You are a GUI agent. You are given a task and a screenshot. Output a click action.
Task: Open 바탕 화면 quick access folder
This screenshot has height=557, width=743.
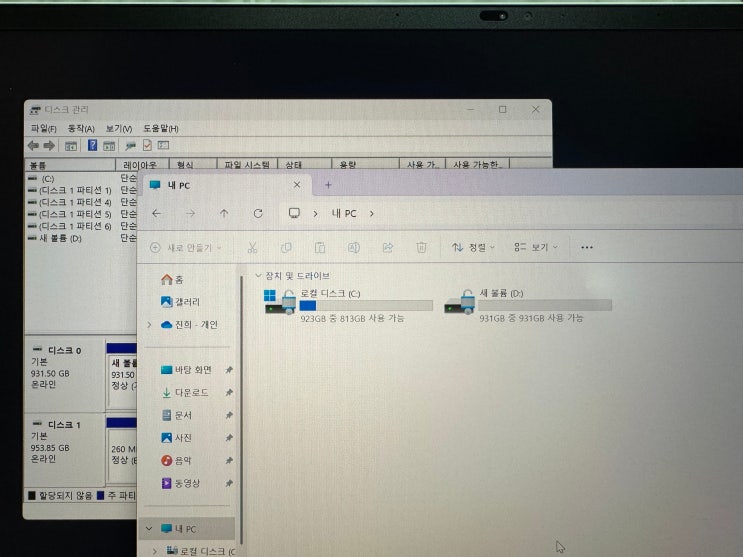[x=186, y=370]
